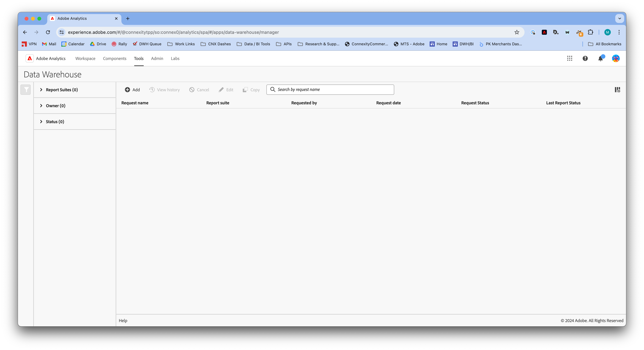
Task: Sort by Request date column header
Action: (x=388, y=103)
